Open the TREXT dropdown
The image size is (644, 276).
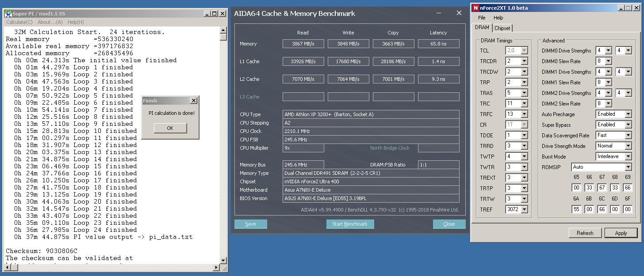point(524,178)
